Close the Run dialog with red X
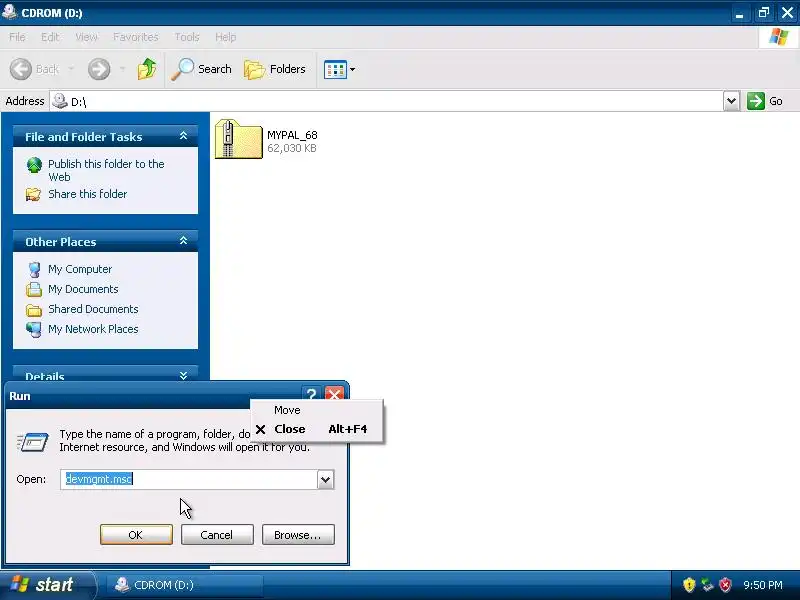The width and height of the screenshot is (800, 600). [x=334, y=394]
